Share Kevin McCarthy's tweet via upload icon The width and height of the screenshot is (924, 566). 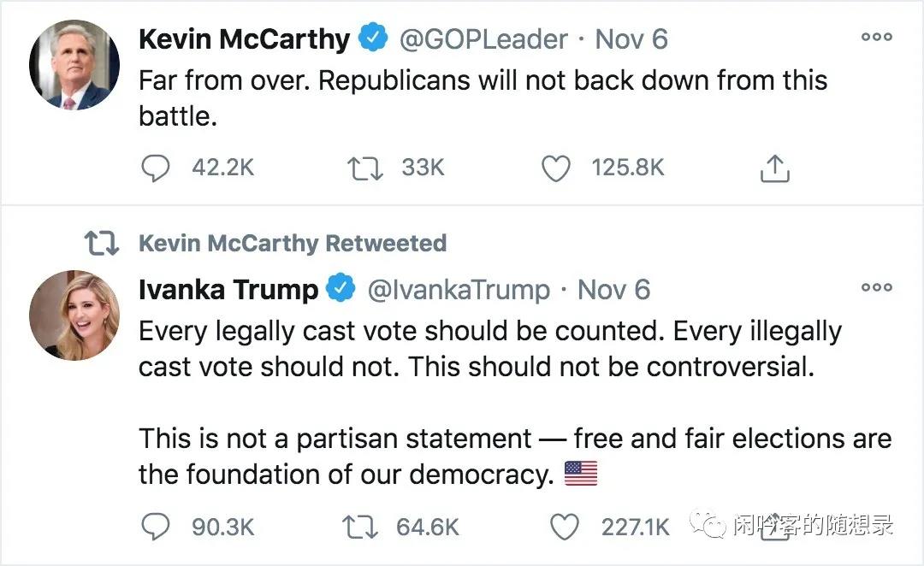(774, 169)
